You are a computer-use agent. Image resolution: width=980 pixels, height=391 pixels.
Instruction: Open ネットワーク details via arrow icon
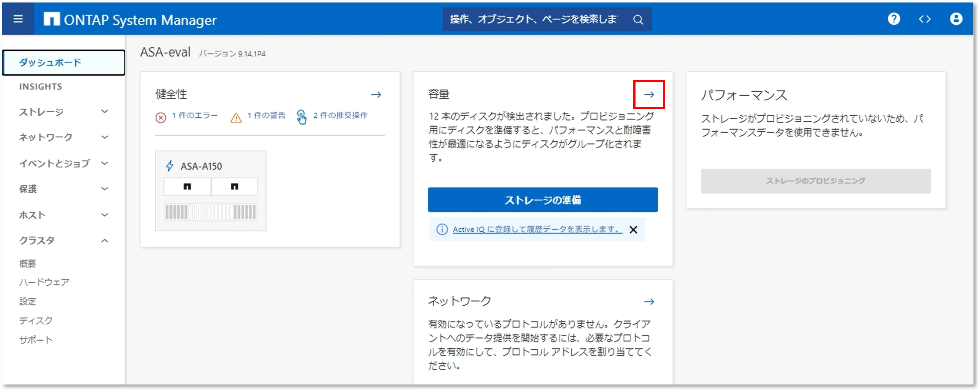point(649,301)
